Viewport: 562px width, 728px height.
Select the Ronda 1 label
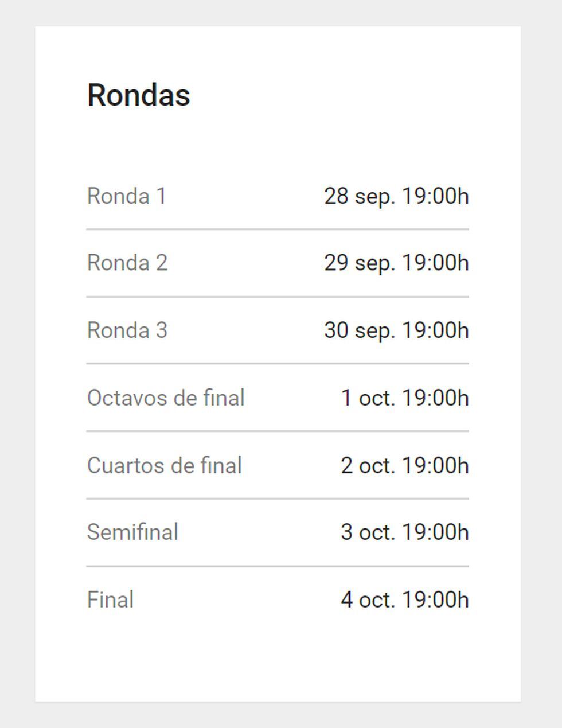[127, 196]
